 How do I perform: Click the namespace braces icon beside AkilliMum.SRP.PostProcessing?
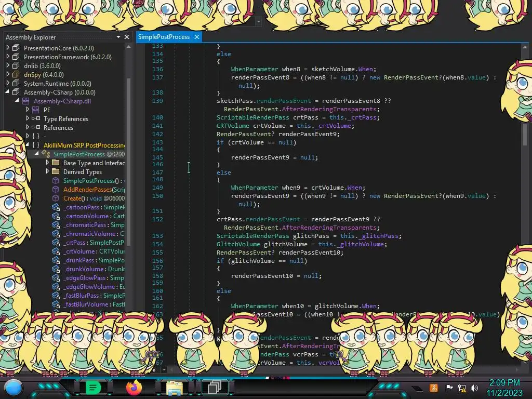pyautogui.click(x=36, y=145)
